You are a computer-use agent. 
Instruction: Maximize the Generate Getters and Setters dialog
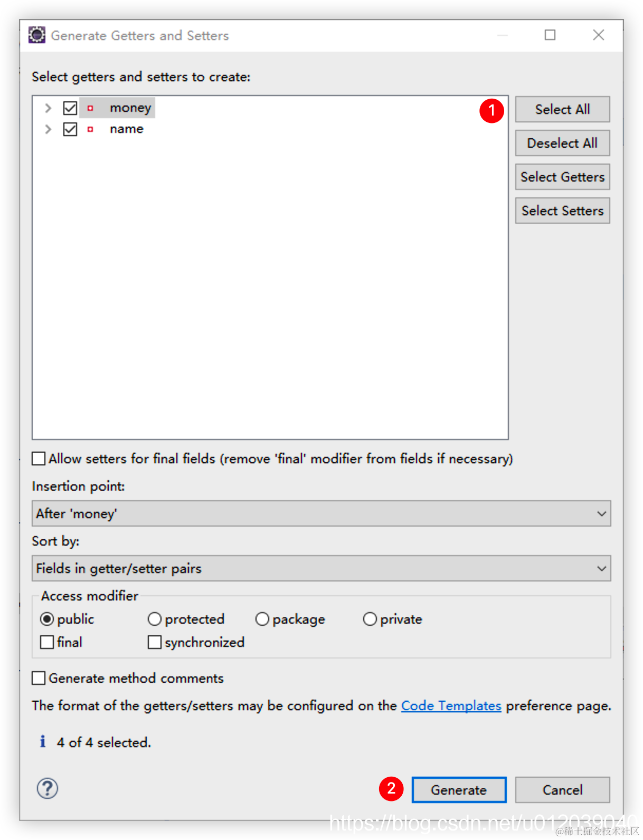point(550,35)
